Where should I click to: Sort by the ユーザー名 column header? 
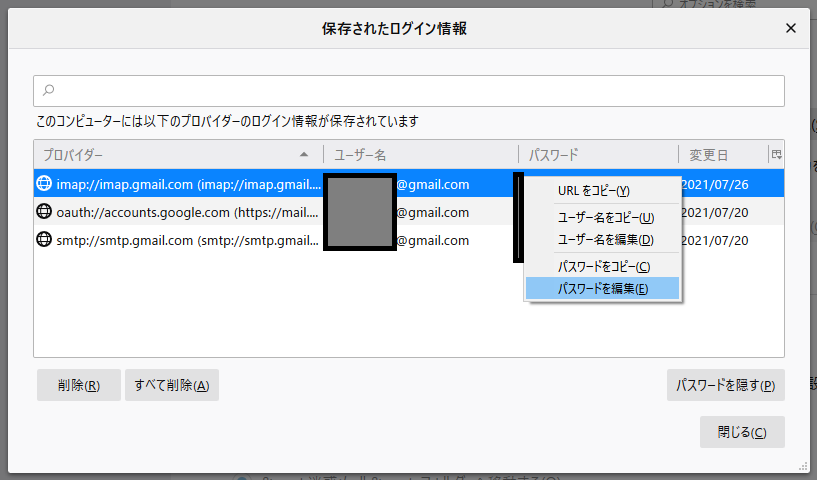click(x=421, y=154)
